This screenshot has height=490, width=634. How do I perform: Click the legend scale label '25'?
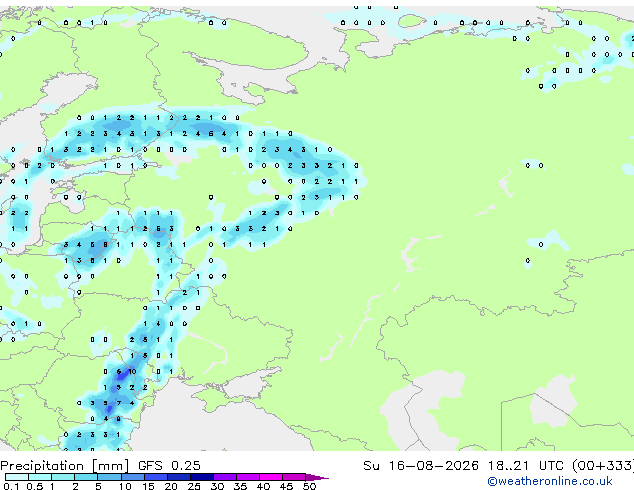coord(194,486)
